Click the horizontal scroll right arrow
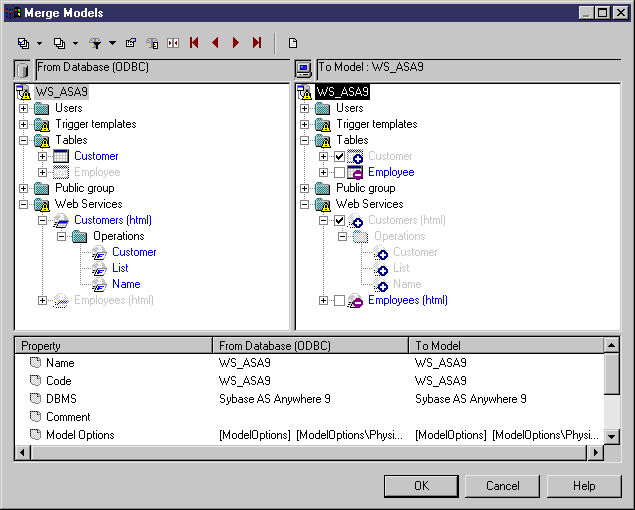The width and height of the screenshot is (635, 510). [x=595, y=452]
